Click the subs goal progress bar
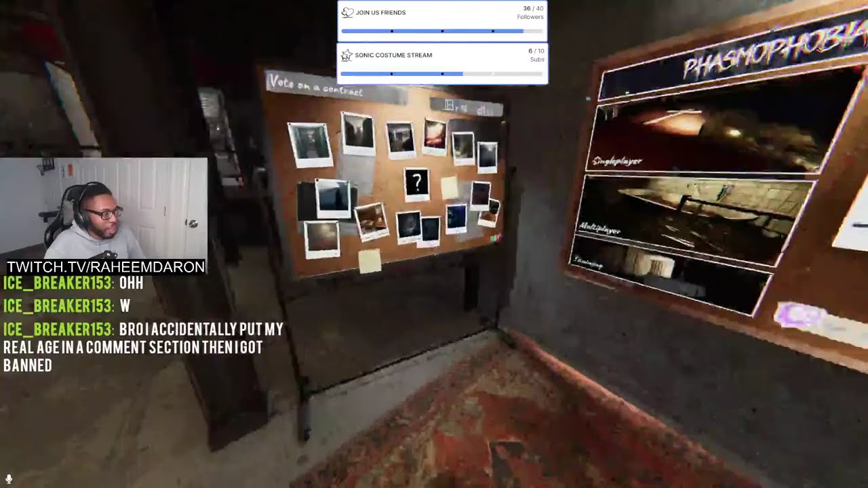 click(442, 73)
